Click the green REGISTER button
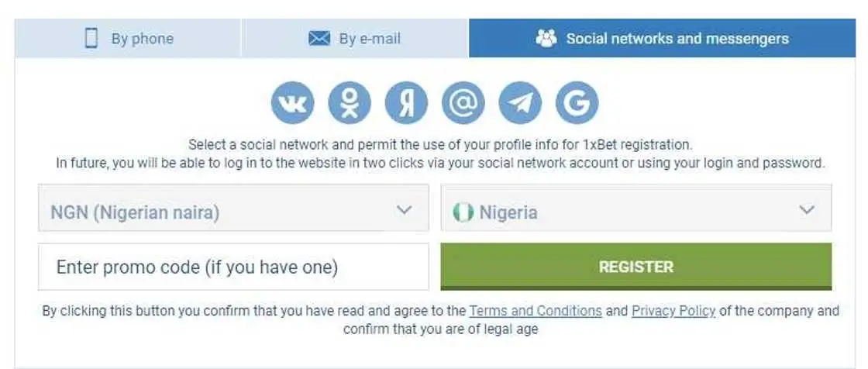Image resolution: width=868 pixels, height=369 pixels. click(636, 267)
